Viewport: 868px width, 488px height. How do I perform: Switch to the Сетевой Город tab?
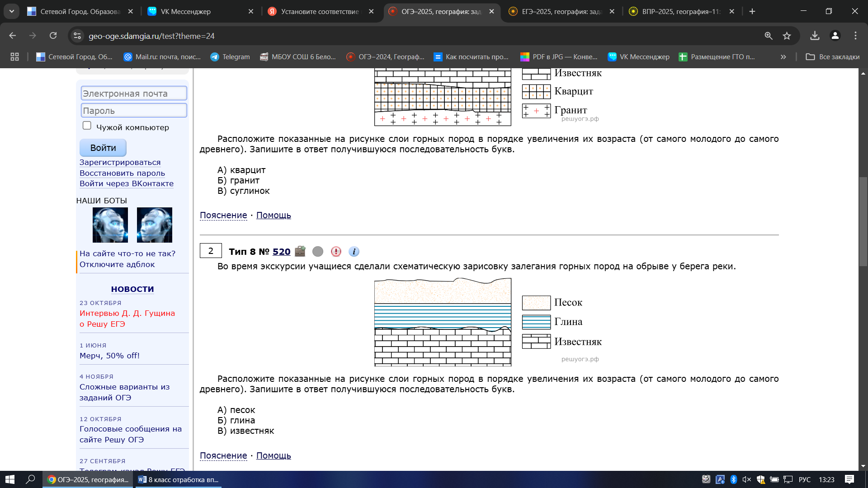[80, 11]
